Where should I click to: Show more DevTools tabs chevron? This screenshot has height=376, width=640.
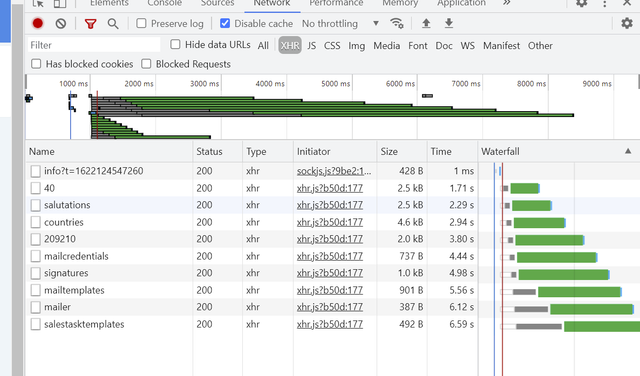click(x=507, y=3)
